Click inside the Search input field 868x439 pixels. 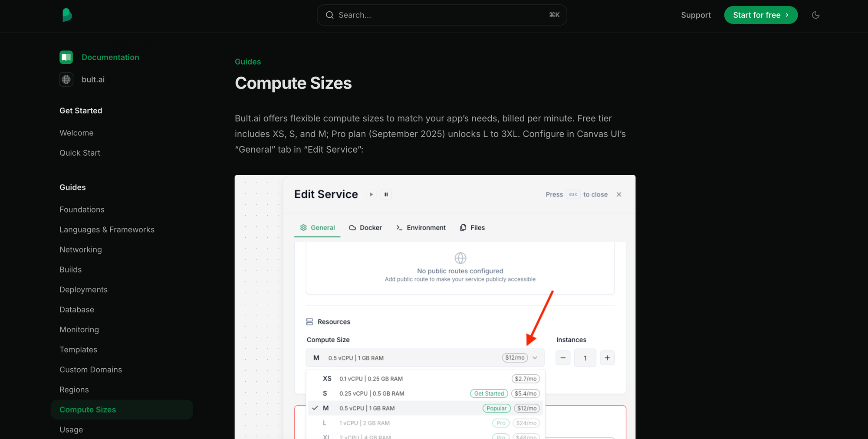(434, 15)
